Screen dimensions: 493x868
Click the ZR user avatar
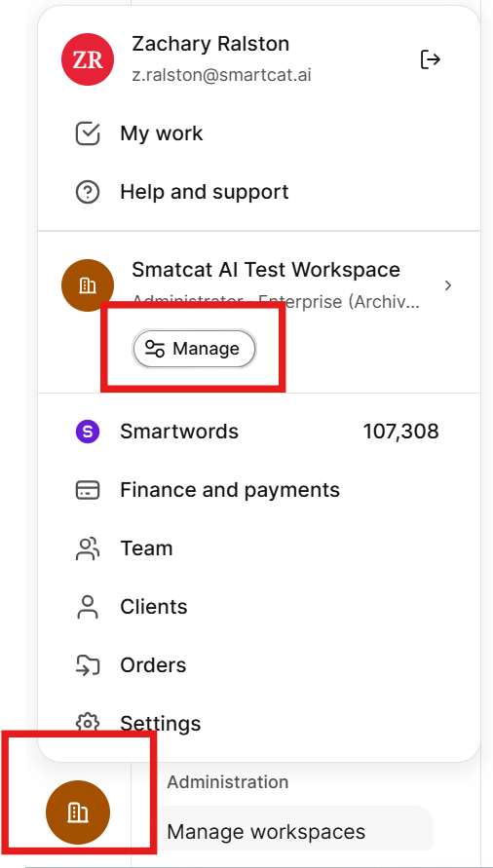click(x=88, y=59)
